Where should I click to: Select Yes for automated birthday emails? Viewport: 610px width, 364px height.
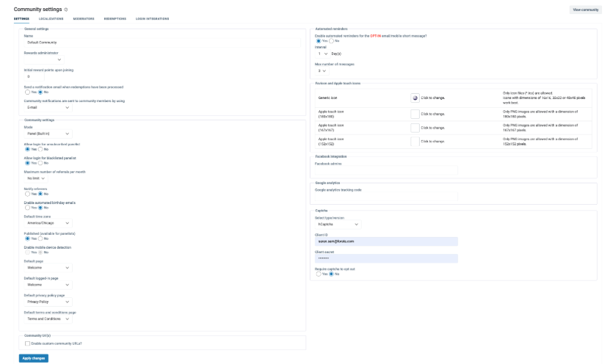27,208
